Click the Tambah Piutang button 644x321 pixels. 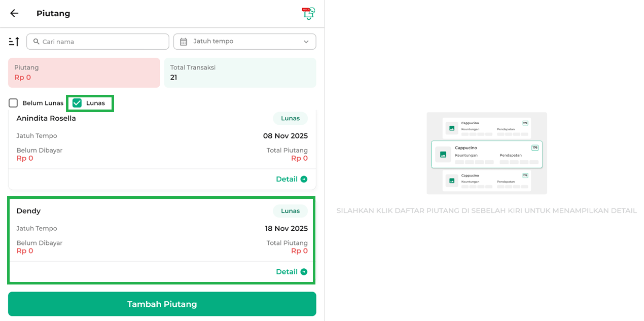pyautogui.click(x=162, y=304)
